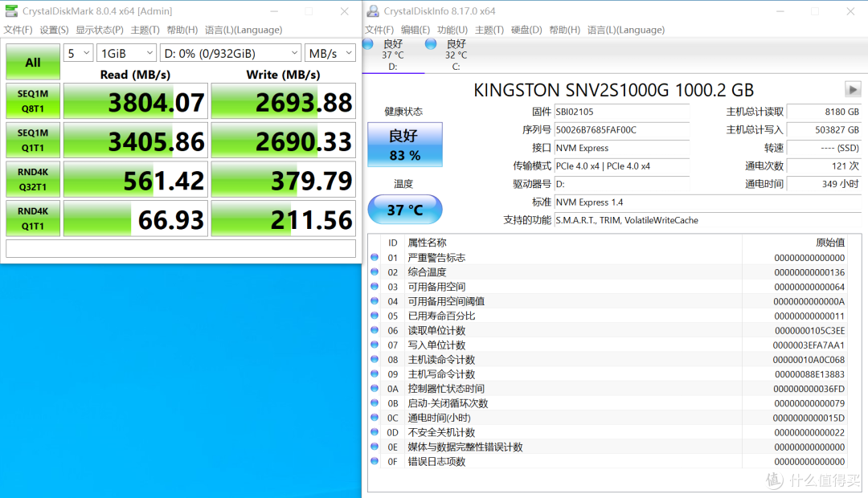Click status dot for attribute 01 严重警告标志

375,257
